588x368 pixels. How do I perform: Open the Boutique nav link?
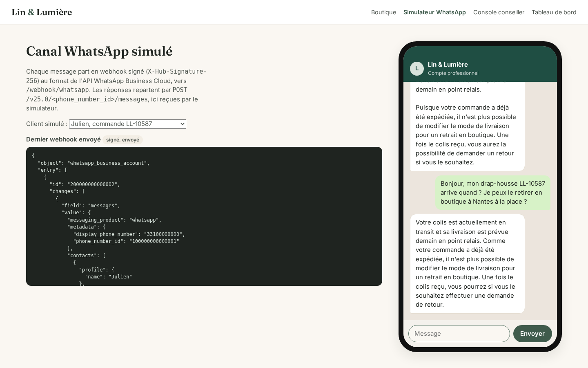(383, 12)
